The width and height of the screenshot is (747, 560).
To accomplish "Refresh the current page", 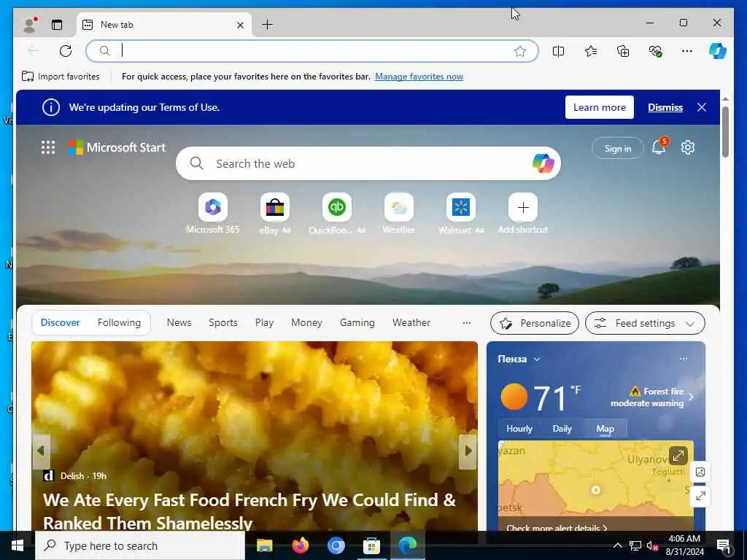I will pos(66,51).
